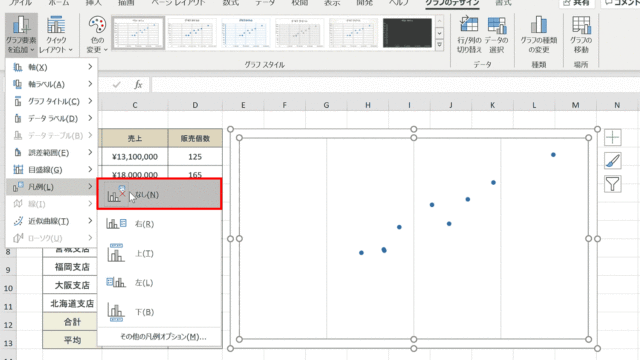The height and width of the screenshot is (360, 640).
Task: Select the third blue-titled chart style thumbnail
Action: pos(246,33)
